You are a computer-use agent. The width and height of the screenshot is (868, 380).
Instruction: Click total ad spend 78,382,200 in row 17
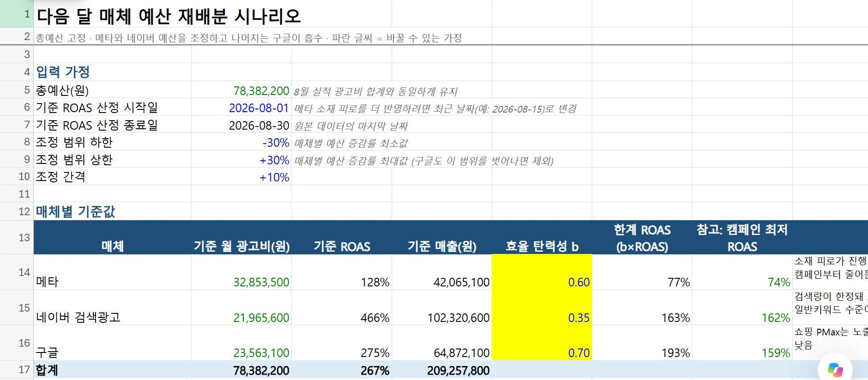261,371
